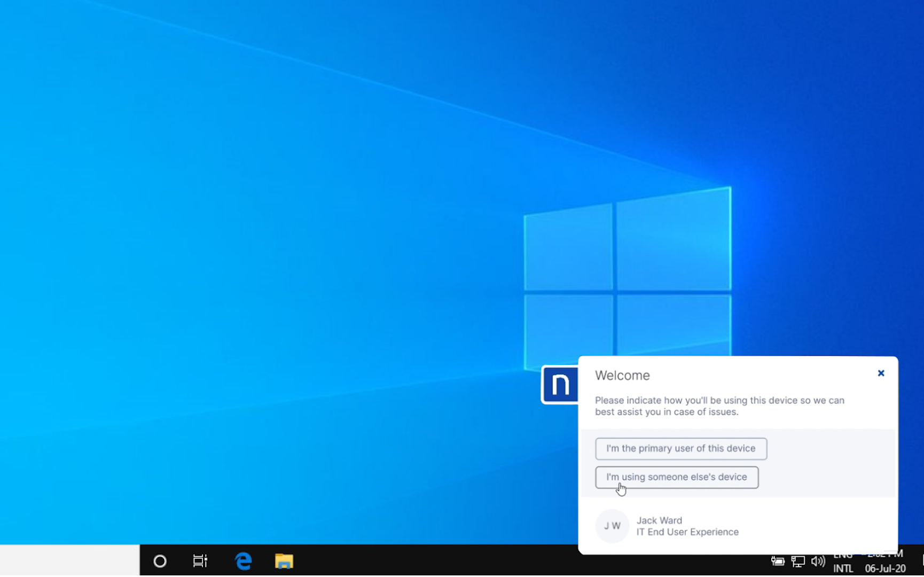Screen dimensions: 924x577
Task: Launch Microsoft Edge from the taskbar
Action: (x=243, y=561)
